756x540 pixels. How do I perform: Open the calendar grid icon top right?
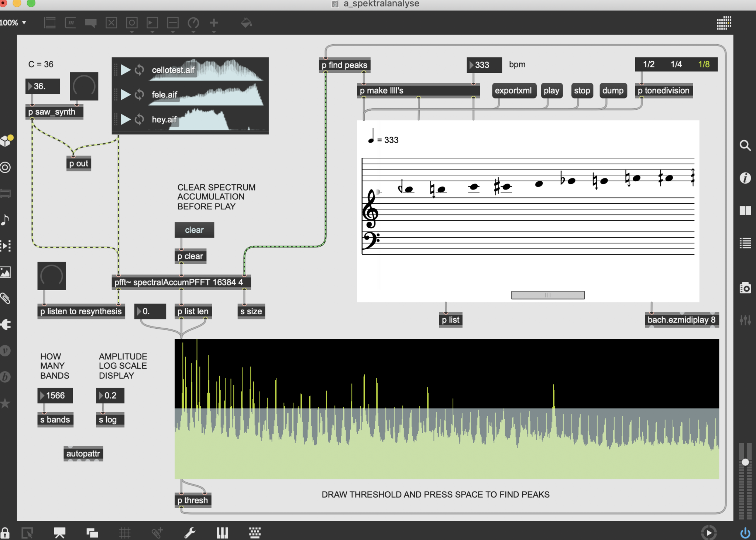pos(724,23)
